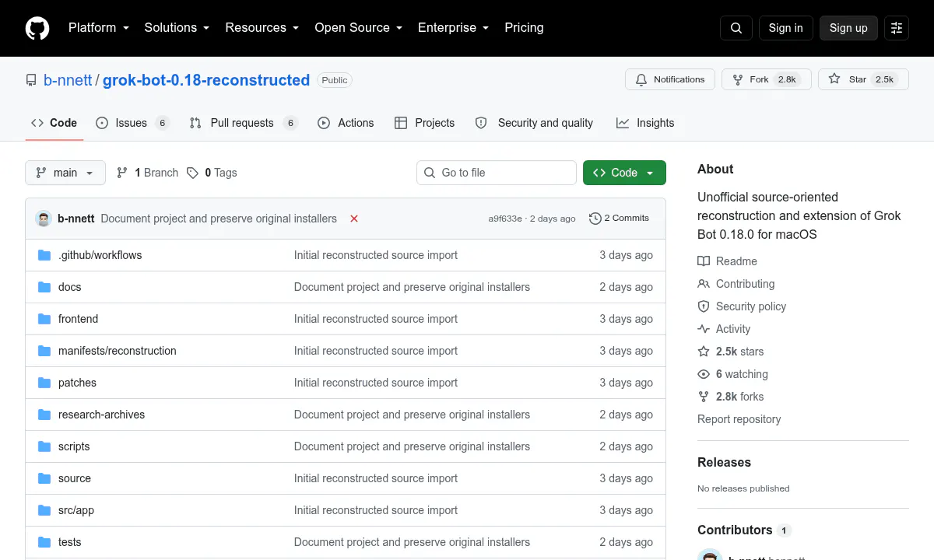This screenshot has width=934, height=560.
Task: Click the scripts folder icon
Action: point(44,446)
